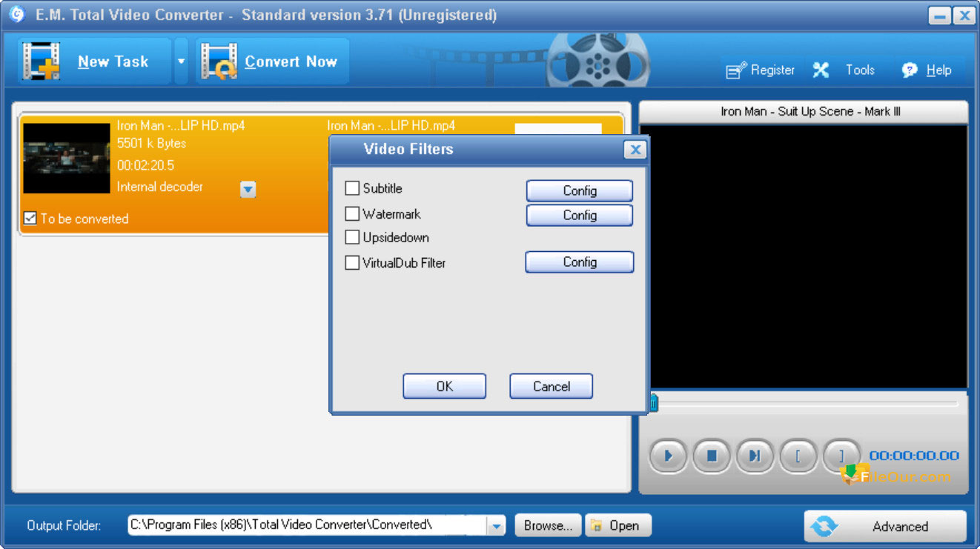Set end mark with ] button
Screen dimensions: 980x549
coord(841,456)
